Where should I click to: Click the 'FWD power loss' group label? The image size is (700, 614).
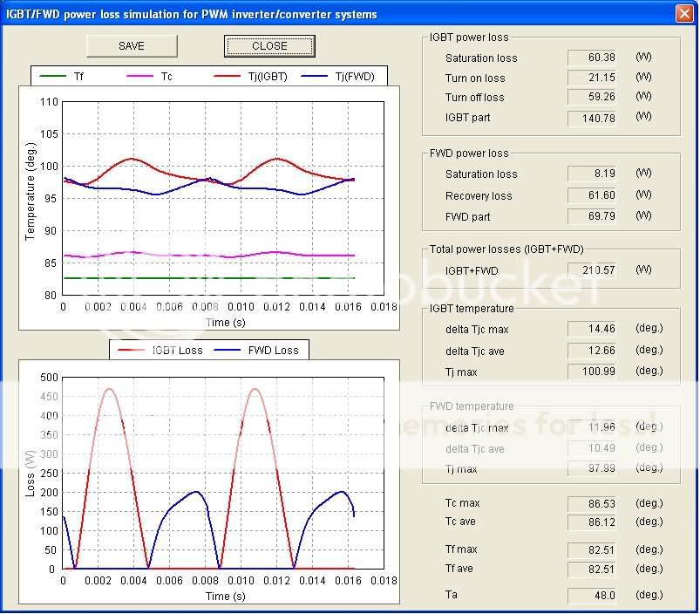[x=469, y=153]
